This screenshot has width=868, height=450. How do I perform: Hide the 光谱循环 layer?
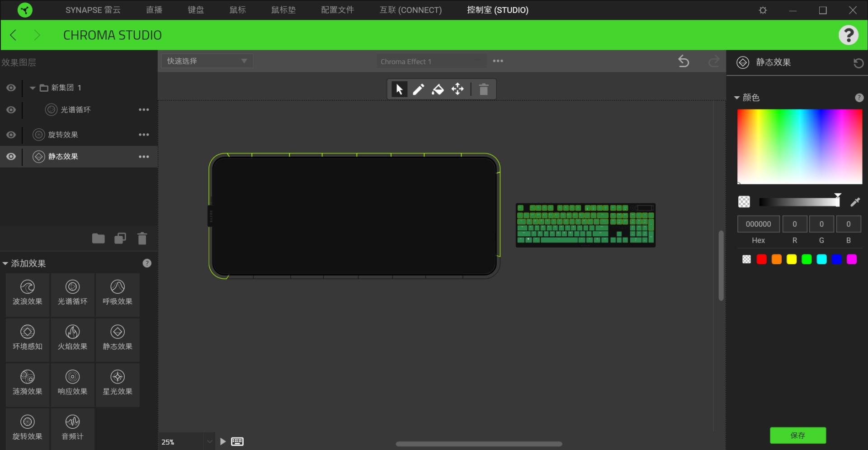[11, 110]
